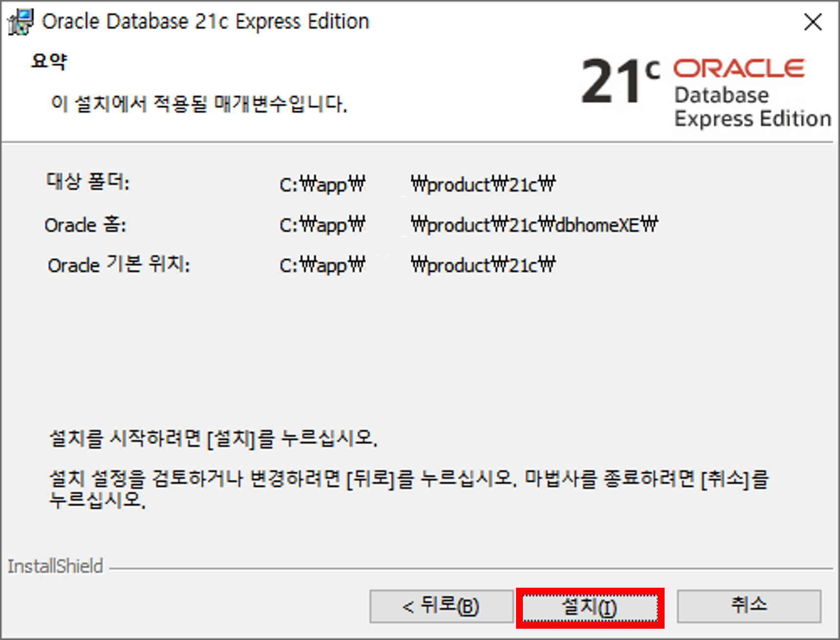Select the Oracle 기본 위치: label
Image resolution: width=840 pixels, height=640 pixels.
point(119,265)
